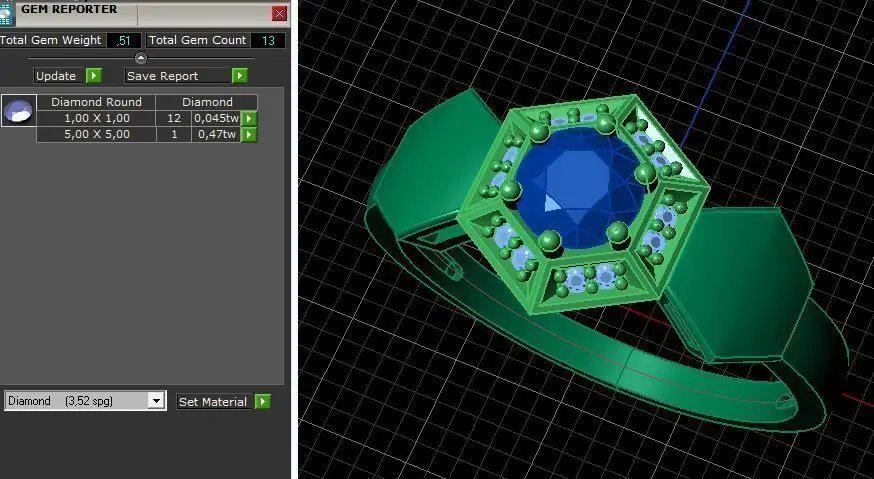The height and width of the screenshot is (479, 874).
Task: Click the quantity 12 cell
Action: (x=174, y=118)
